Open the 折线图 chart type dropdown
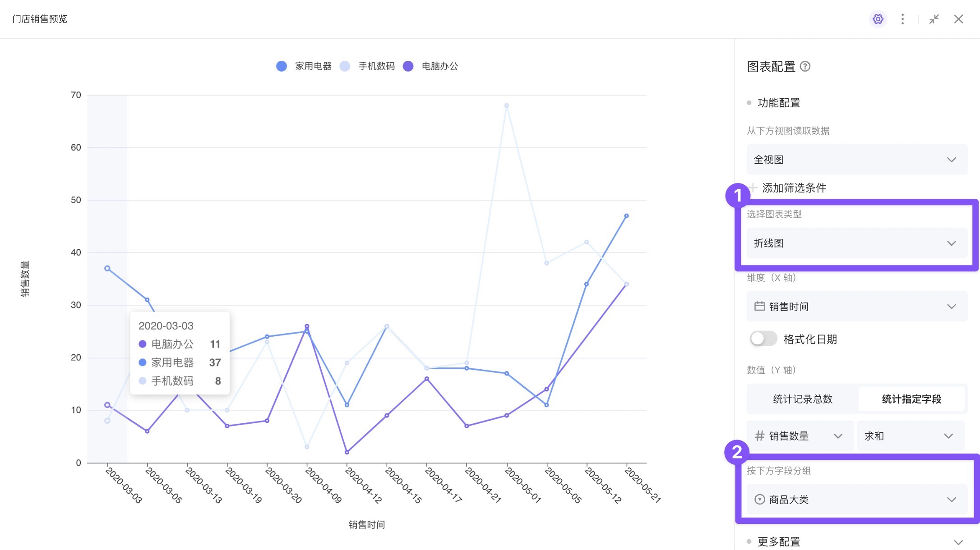 point(856,243)
